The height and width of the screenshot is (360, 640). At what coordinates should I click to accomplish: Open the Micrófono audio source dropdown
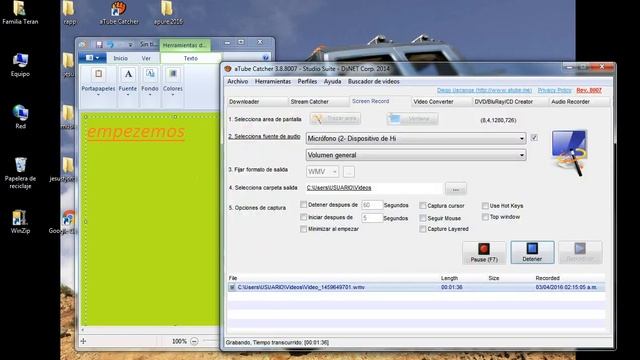pyautogui.click(x=416, y=138)
